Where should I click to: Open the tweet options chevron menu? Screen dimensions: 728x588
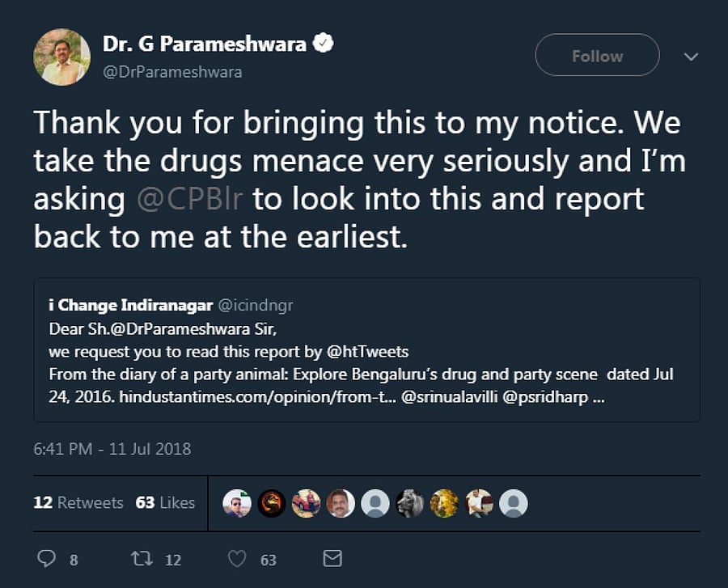click(x=691, y=57)
